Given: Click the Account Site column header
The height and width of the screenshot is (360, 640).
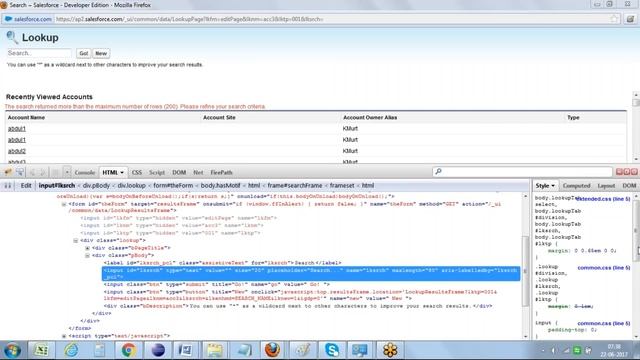Looking at the screenshot, I should tap(219, 118).
